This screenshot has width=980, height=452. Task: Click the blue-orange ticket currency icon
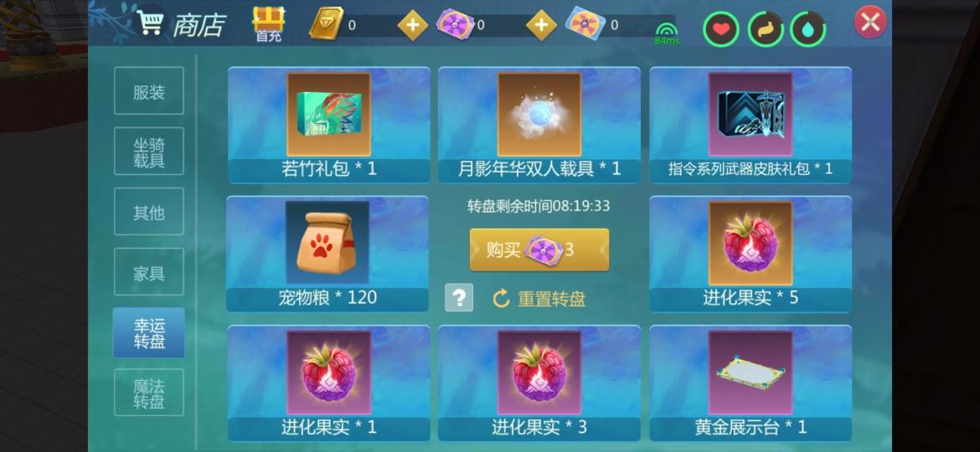click(585, 23)
